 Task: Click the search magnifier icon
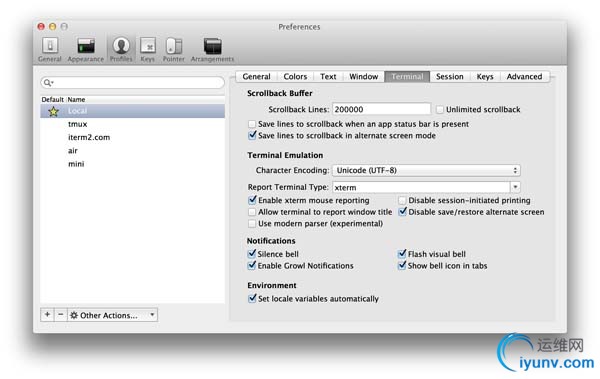click(x=48, y=82)
